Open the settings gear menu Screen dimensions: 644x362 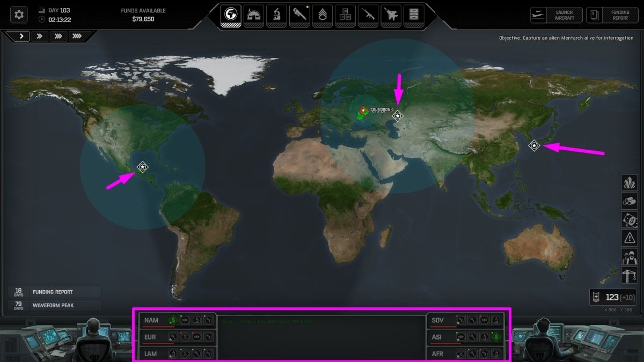point(18,14)
